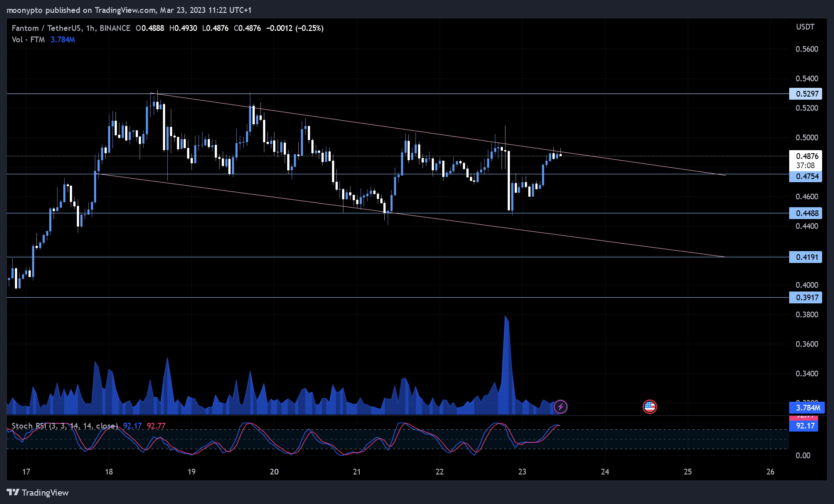Click the current price 0.4876 label
This screenshot has width=834, height=504.
tap(807, 156)
